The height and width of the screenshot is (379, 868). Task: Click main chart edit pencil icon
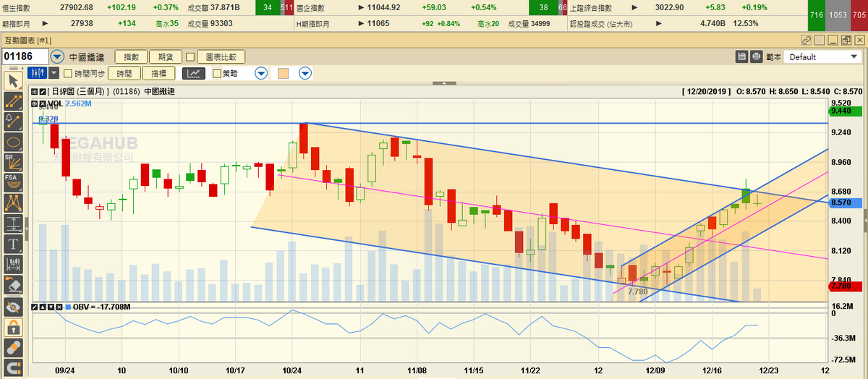tap(42, 92)
